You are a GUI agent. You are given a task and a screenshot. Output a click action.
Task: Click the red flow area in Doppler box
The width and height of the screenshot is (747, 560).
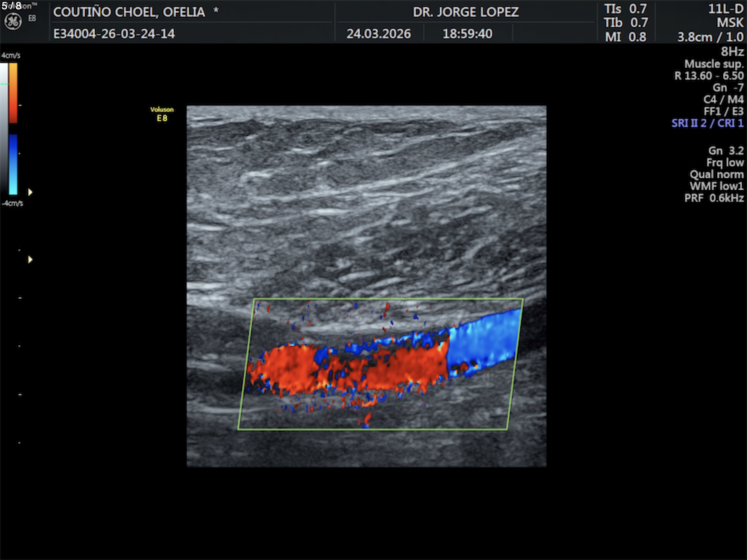point(289,367)
